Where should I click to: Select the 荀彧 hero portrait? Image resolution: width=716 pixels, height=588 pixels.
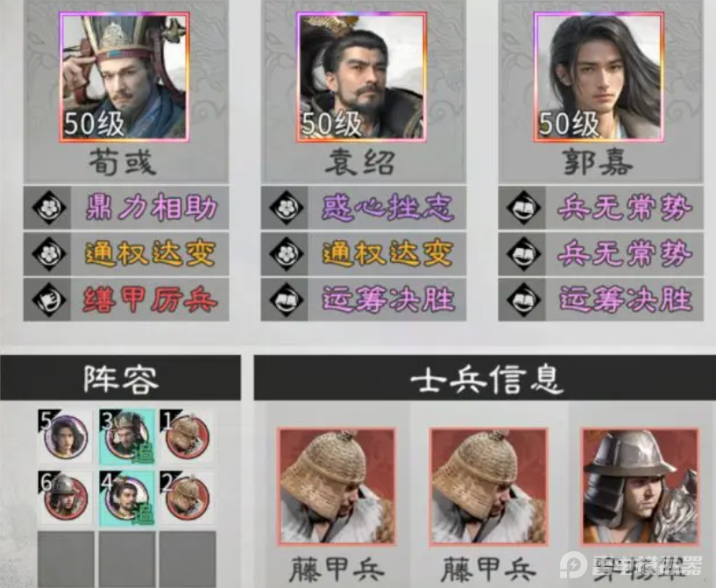click(x=124, y=77)
